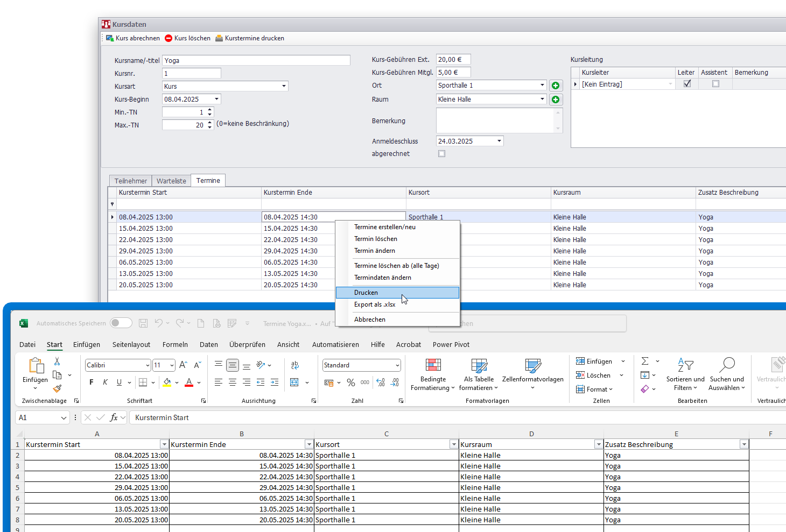Uncheck the Leiter checkbox
This screenshot has width=786, height=532.
[x=687, y=84]
